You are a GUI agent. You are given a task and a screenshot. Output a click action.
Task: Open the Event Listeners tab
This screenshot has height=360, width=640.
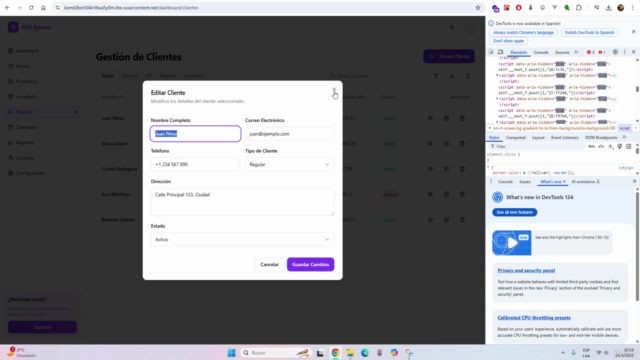pyautogui.click(x=564, y=138)
